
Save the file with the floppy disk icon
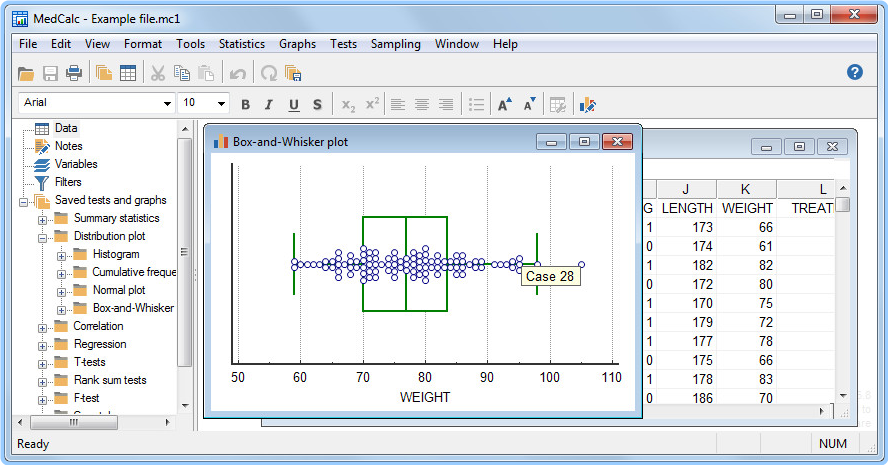click(50, 73)
